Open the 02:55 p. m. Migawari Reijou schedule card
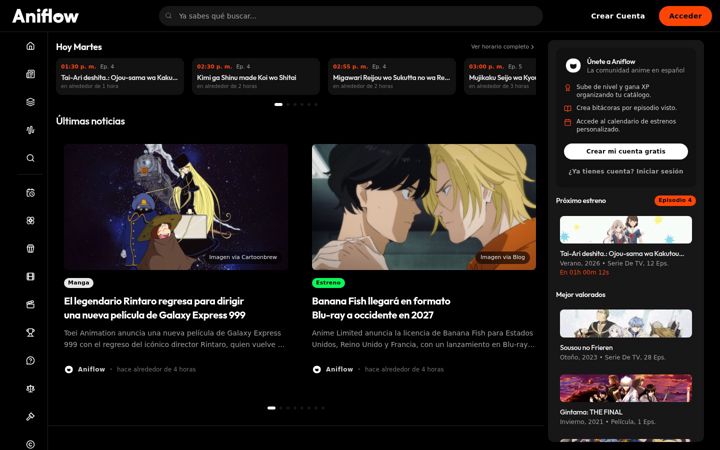Screen dimensions: 720x450 pyautogui.click(x=392, y=76)
